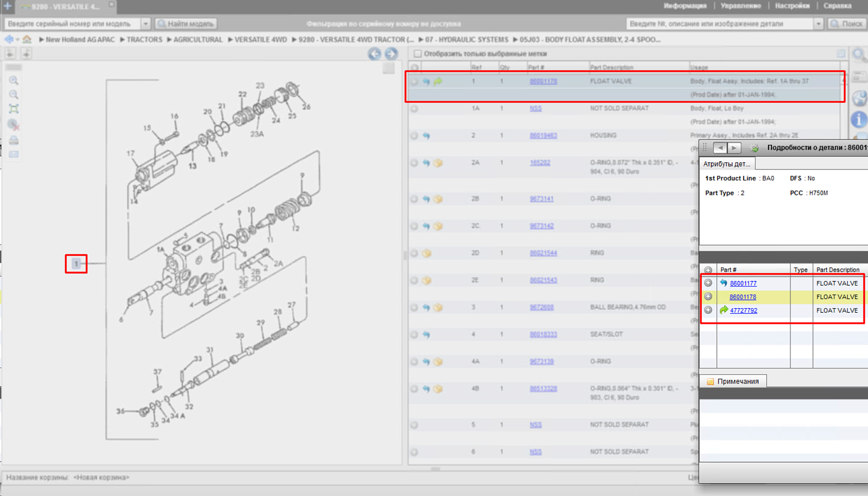Click the blue arrow icon on BALL BEARING row
Viewport: 868px width, 496px height.
426,308
